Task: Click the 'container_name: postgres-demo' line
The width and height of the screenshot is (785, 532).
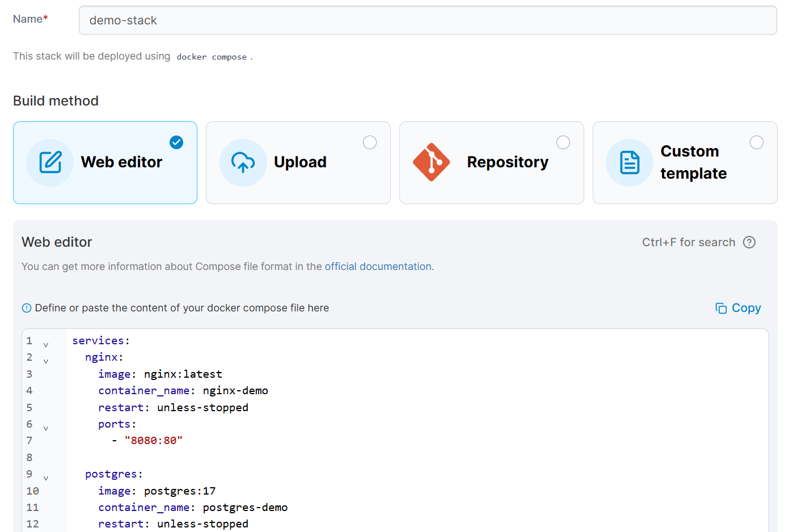Action: [193, 508]
